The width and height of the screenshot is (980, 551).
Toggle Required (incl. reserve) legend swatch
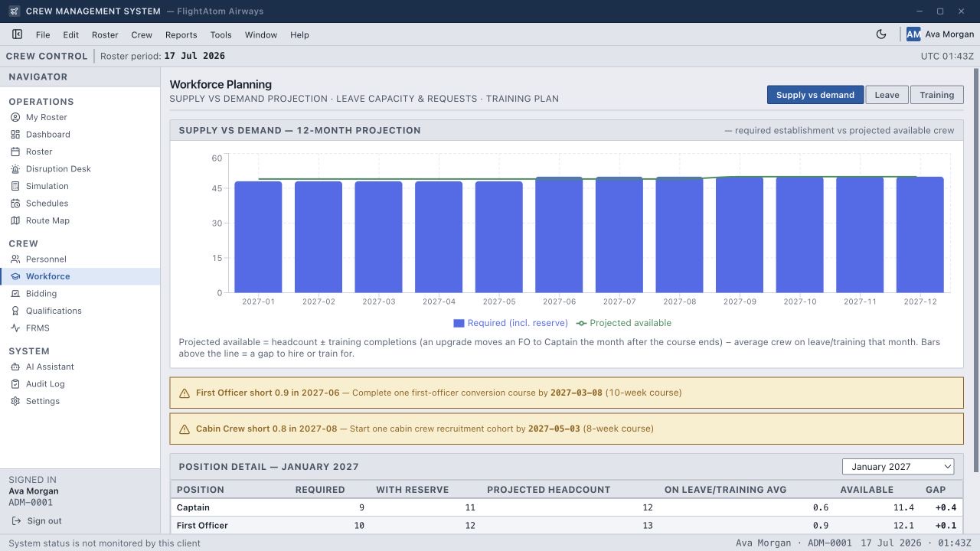click(459, 323)
